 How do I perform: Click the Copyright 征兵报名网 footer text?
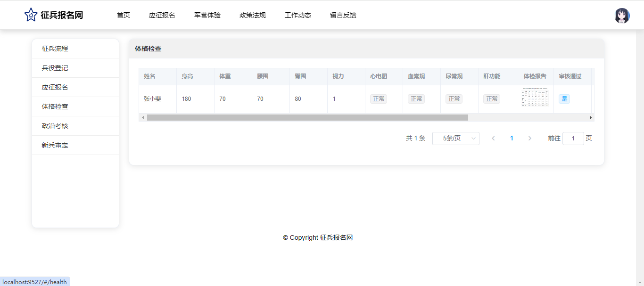pos(318,237)
